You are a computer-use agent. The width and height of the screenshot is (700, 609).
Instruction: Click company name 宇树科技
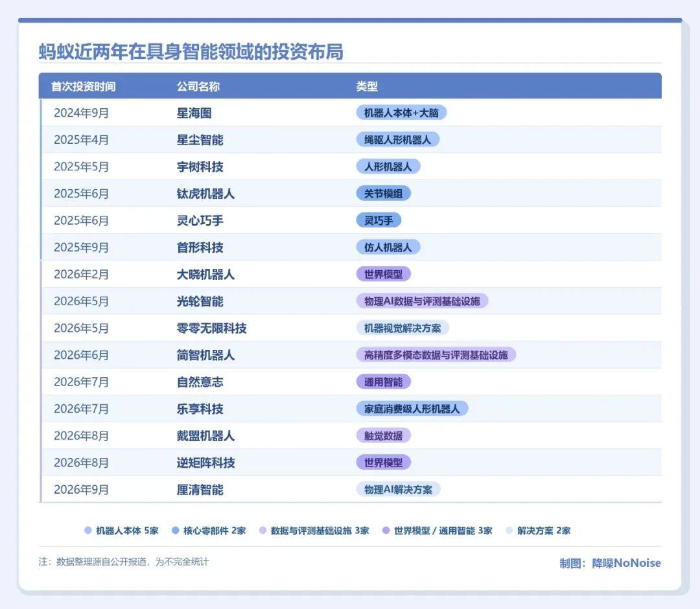pyautogui.click(x=200, y=167)
